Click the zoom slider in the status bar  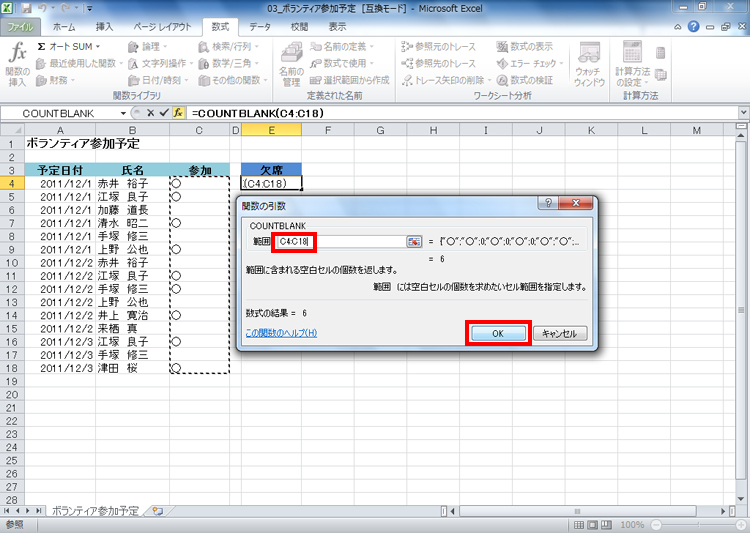click(x=698, y=525)
